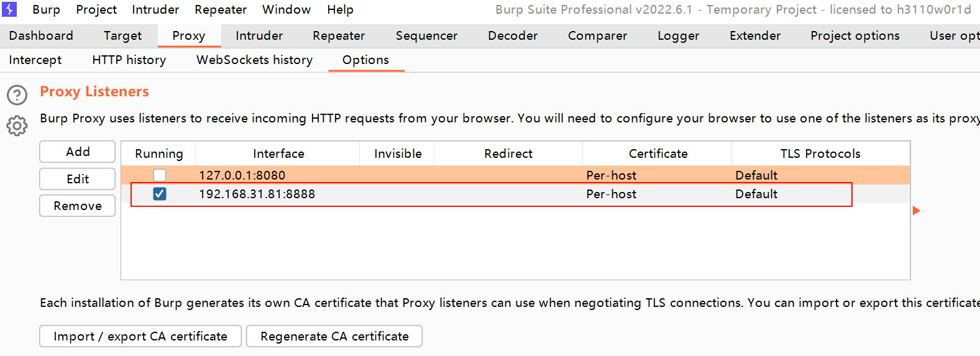Screen dimensions: 980x356
Task: Sort by the Interface column header
Action: click(278, 153)
